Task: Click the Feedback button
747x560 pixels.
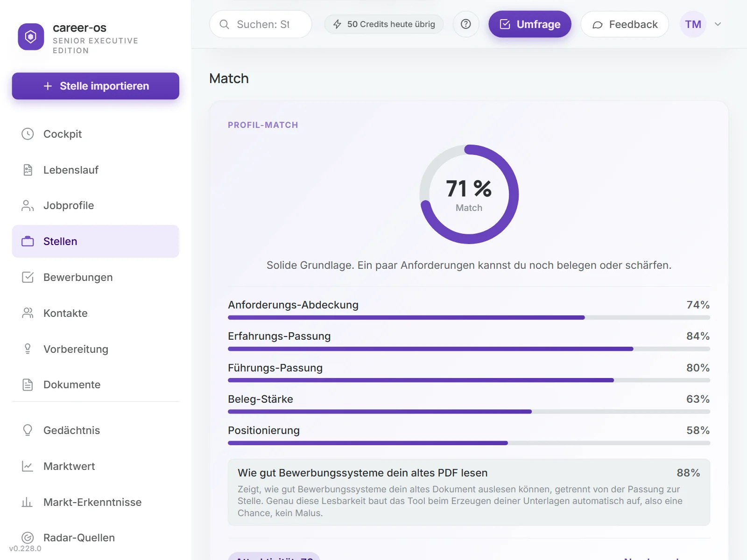Action: pyautogui.click(x=625, y=24)
